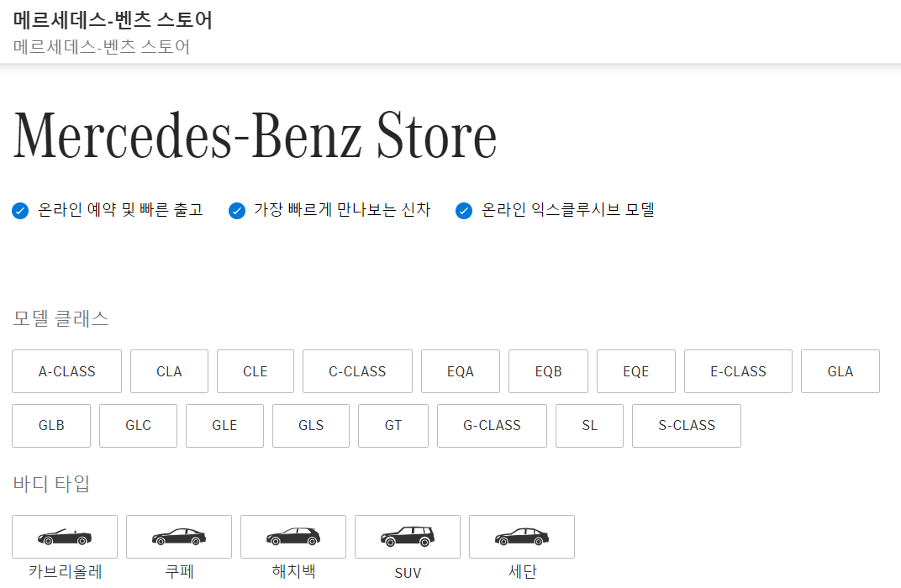901x588 pixels.
Task: Select the 쿠페 body type icon
Action: pos(178,536)
